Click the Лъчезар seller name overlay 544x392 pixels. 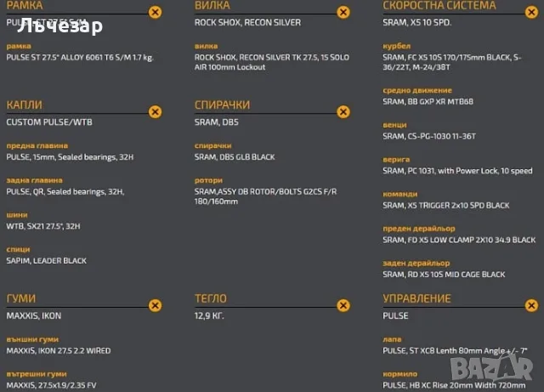59,26
